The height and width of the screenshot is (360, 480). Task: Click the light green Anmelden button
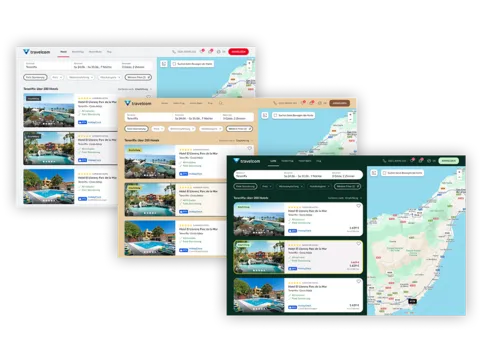[x=449, y=161]
